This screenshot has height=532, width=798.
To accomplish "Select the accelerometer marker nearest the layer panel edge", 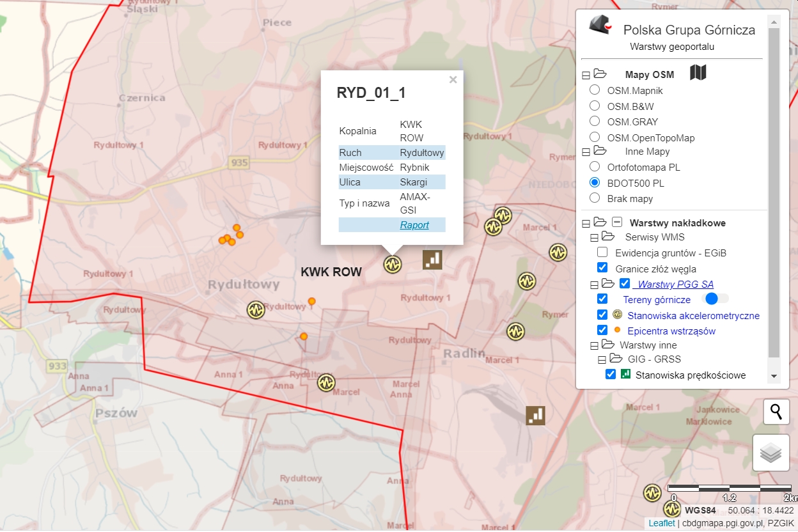I will 558,252.
